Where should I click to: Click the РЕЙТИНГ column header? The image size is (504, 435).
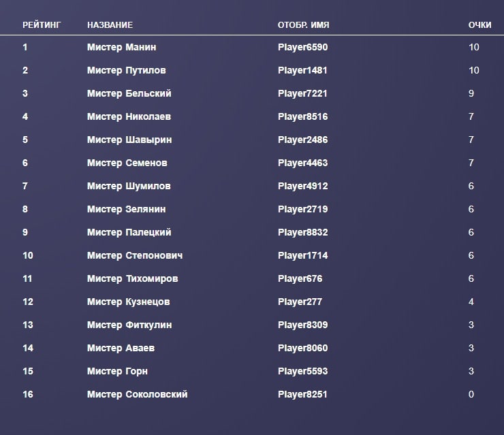coord(42,25)
